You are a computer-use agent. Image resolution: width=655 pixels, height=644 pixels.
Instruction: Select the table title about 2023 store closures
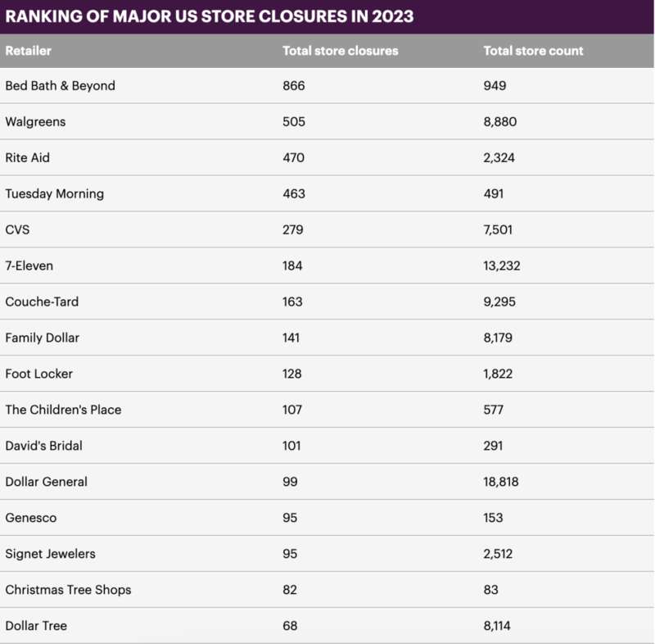pyautogui.click(x=210, y=16)
